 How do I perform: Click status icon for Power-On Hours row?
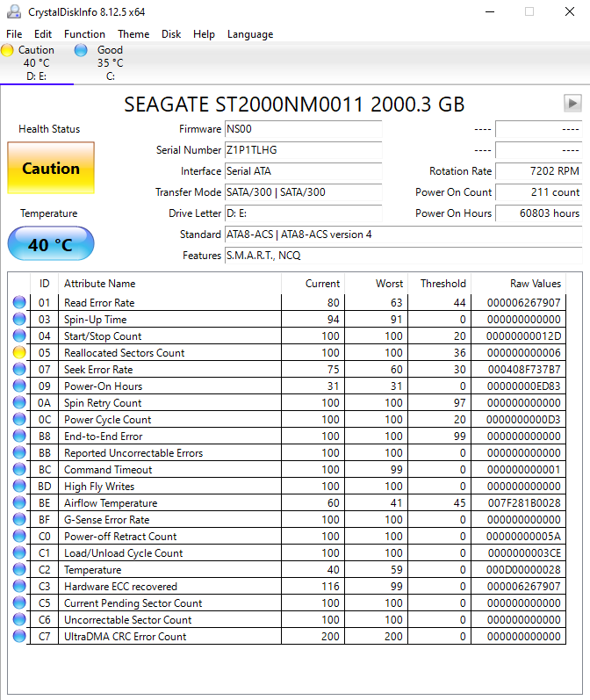[19, 386]
